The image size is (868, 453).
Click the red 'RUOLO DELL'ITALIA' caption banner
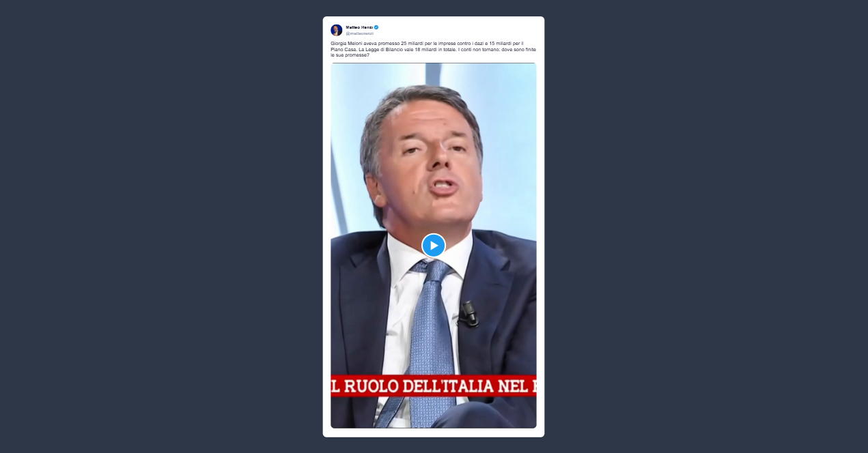tap(434, 386)
